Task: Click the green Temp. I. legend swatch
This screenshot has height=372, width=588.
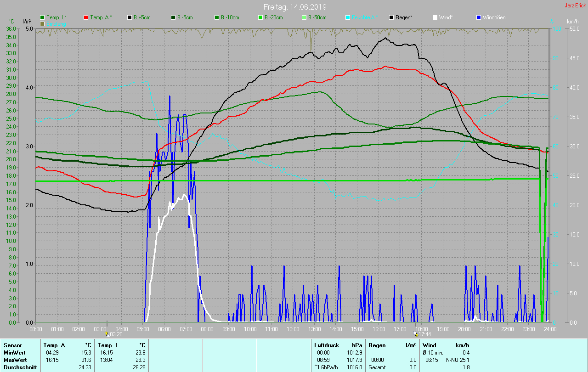Action: pyautogui.click(x=43, y=17)
